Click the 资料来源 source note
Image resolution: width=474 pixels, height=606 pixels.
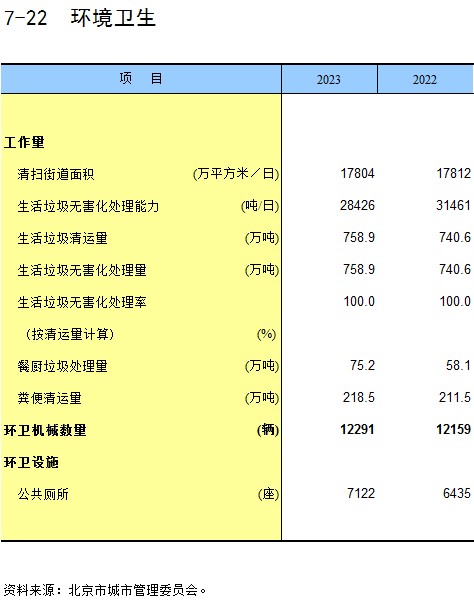pos(105,590)
